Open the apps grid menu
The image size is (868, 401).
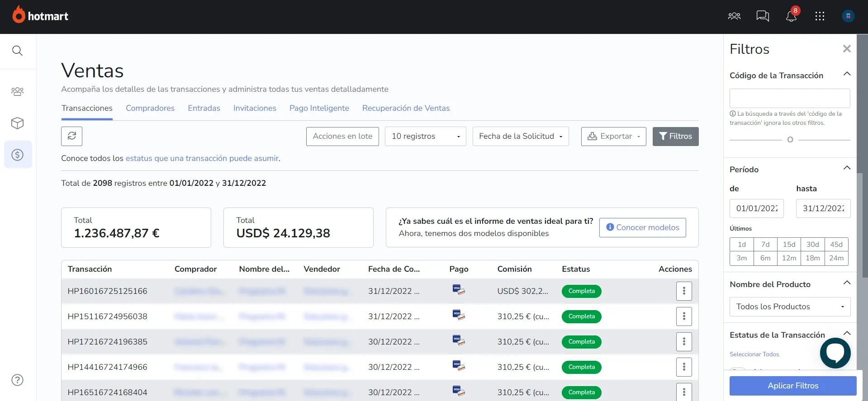[x=820, y=17]
